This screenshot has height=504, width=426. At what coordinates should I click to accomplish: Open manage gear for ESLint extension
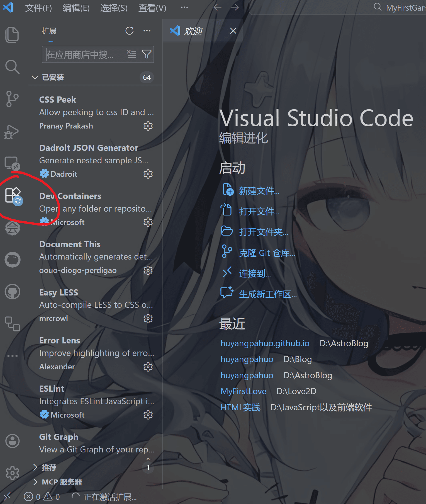[148, 415]
